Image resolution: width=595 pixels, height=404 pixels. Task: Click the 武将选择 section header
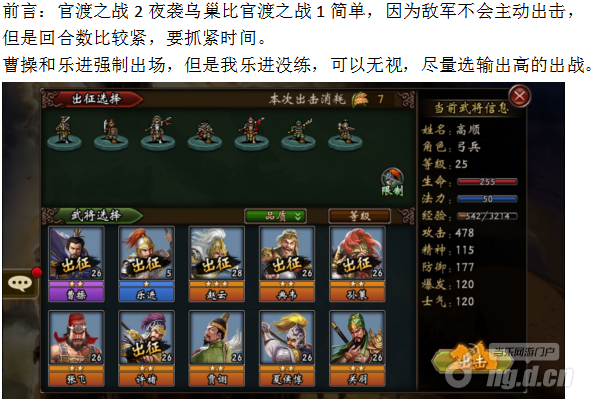[95, 215]
